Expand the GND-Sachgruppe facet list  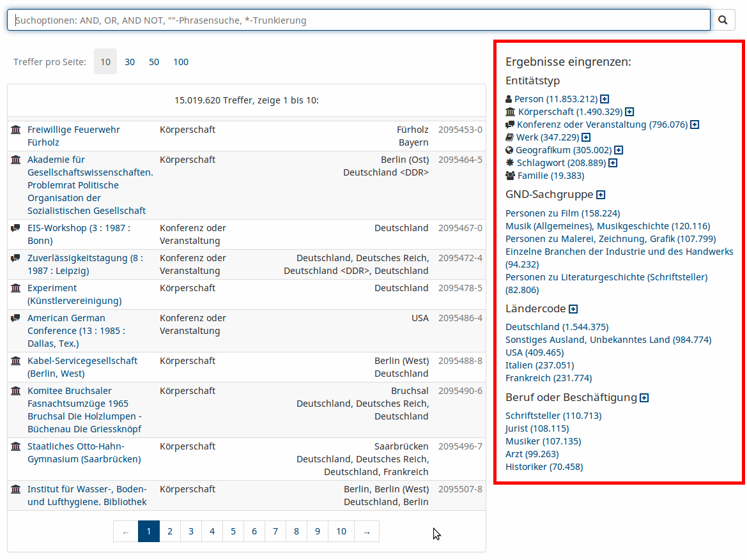(601, 195)
